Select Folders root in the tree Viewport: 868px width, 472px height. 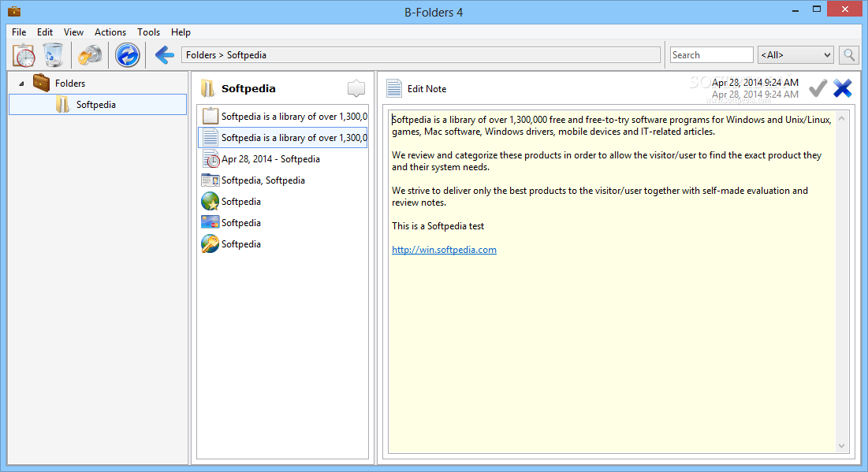tap(69, 83)
